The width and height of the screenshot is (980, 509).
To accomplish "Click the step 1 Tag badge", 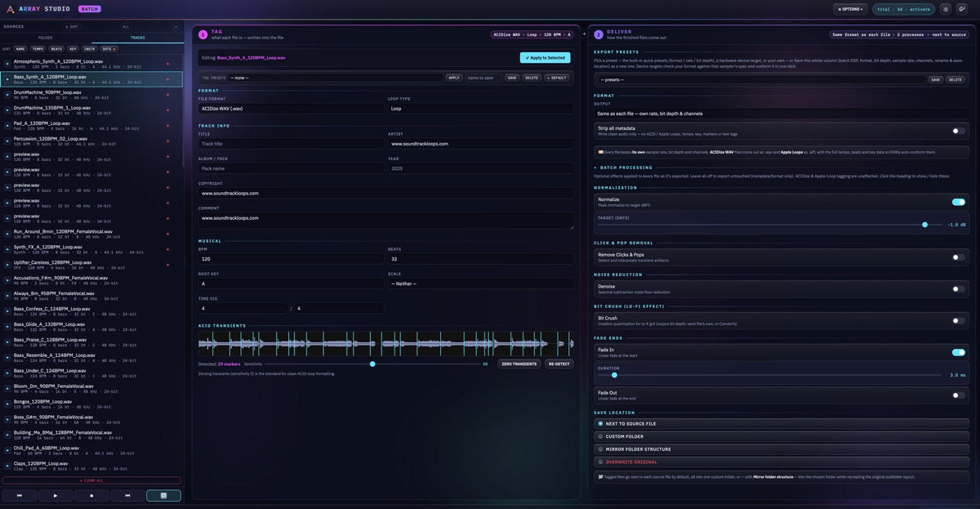I will click(x=203, y=34).
